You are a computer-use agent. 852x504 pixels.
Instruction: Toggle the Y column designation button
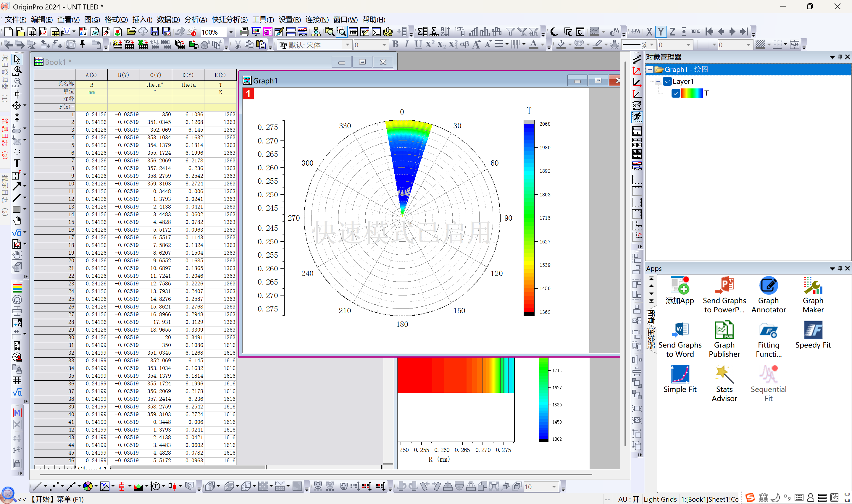pos(661,32)
